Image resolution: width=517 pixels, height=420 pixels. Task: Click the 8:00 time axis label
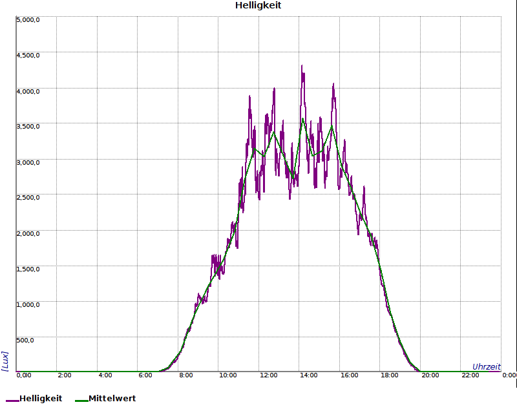(186, 375)
